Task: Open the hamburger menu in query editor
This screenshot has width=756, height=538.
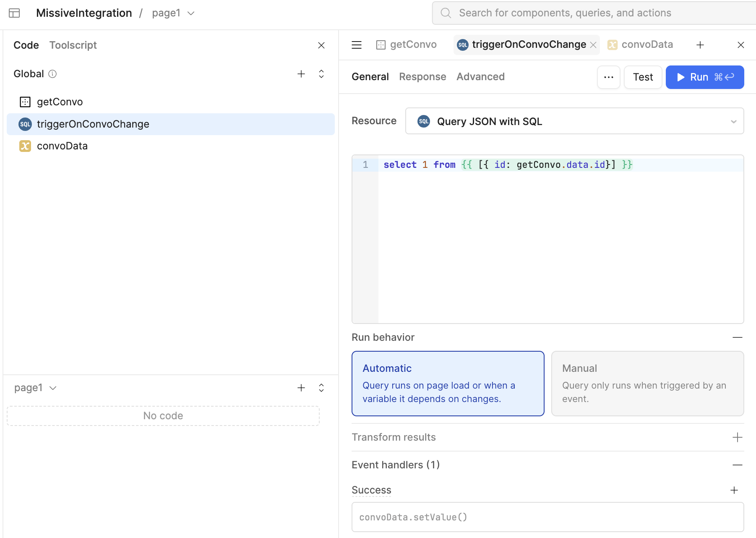Action: (357, 45)
